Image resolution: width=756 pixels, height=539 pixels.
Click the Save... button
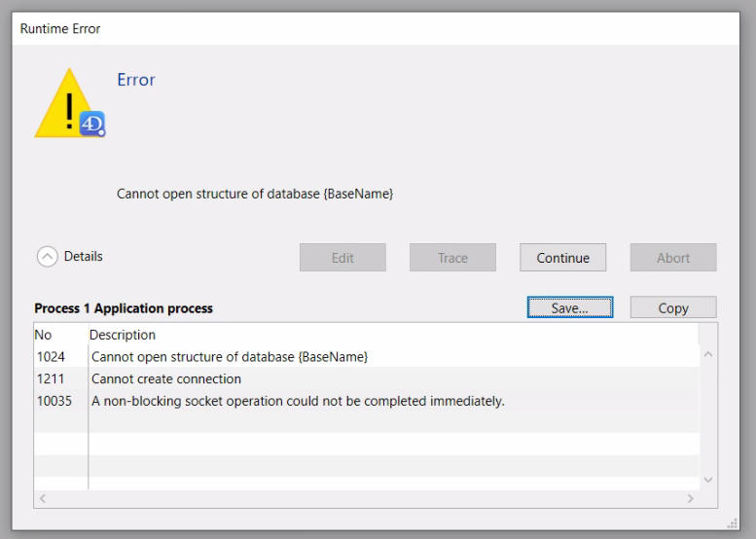point(570,307)
